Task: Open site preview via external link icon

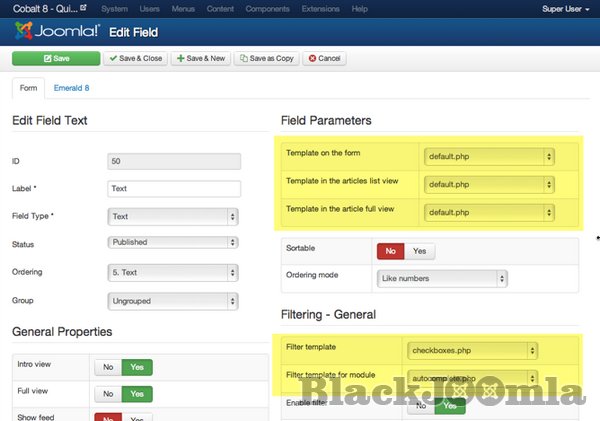Action: coord(85,9)
